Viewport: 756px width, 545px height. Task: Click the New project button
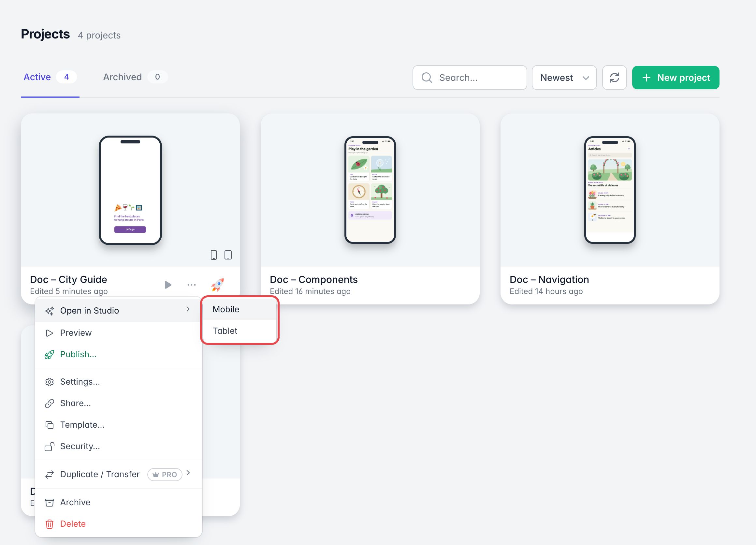675,78
